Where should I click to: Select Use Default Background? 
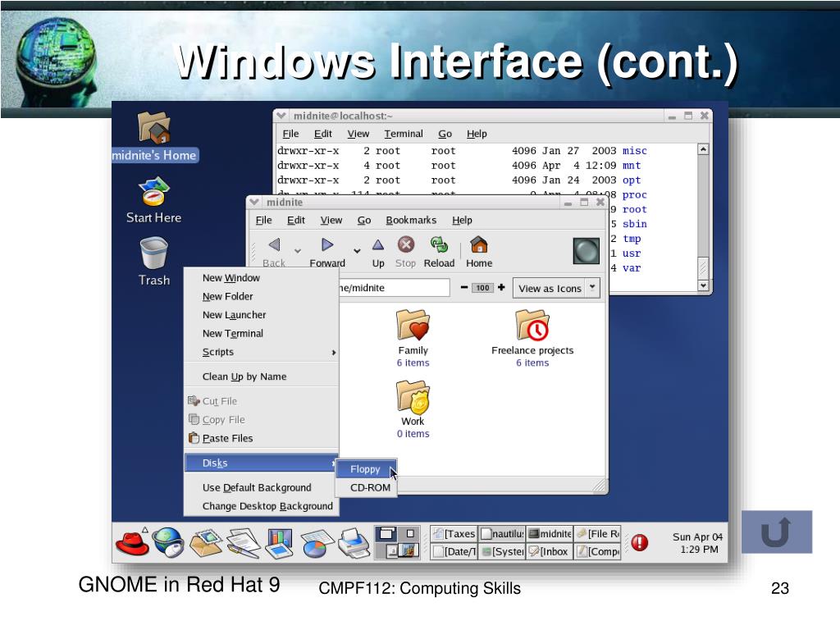(262, 487)
